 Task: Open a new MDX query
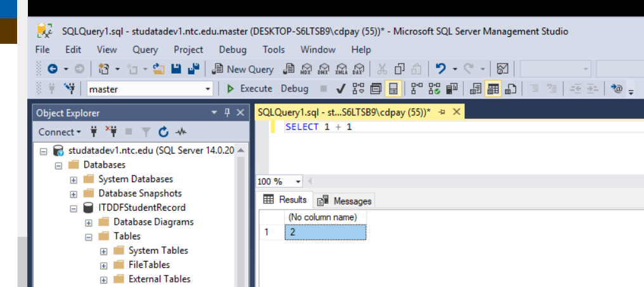coord(306,69)
